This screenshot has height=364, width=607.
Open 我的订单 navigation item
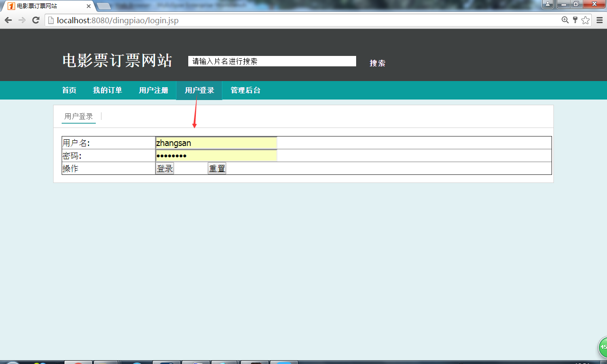(x=108, y=91)
